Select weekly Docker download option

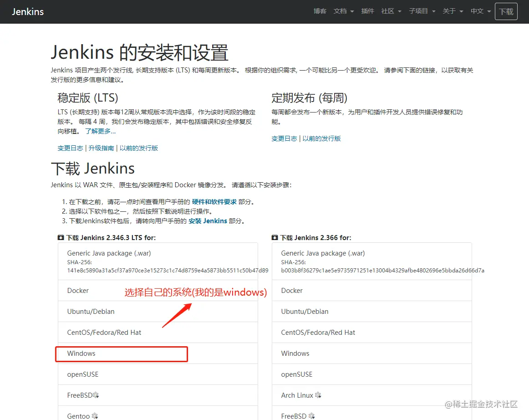coord(372,290)
